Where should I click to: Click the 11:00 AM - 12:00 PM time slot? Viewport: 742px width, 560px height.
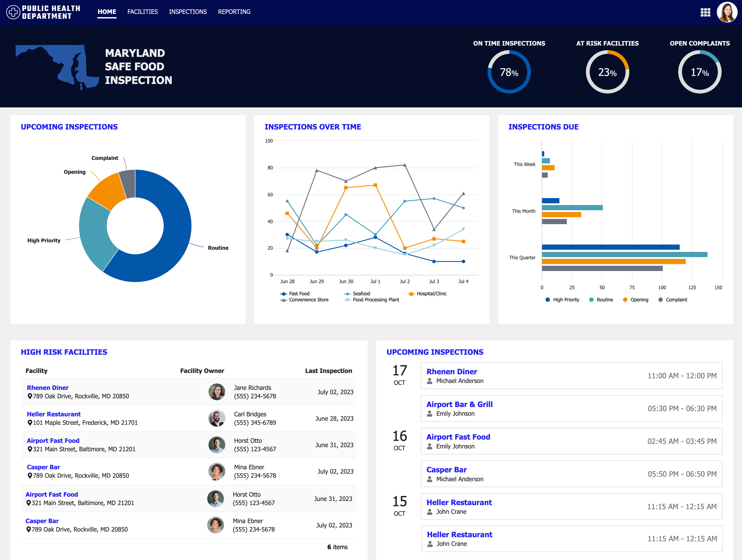click(x=682, y=376)
